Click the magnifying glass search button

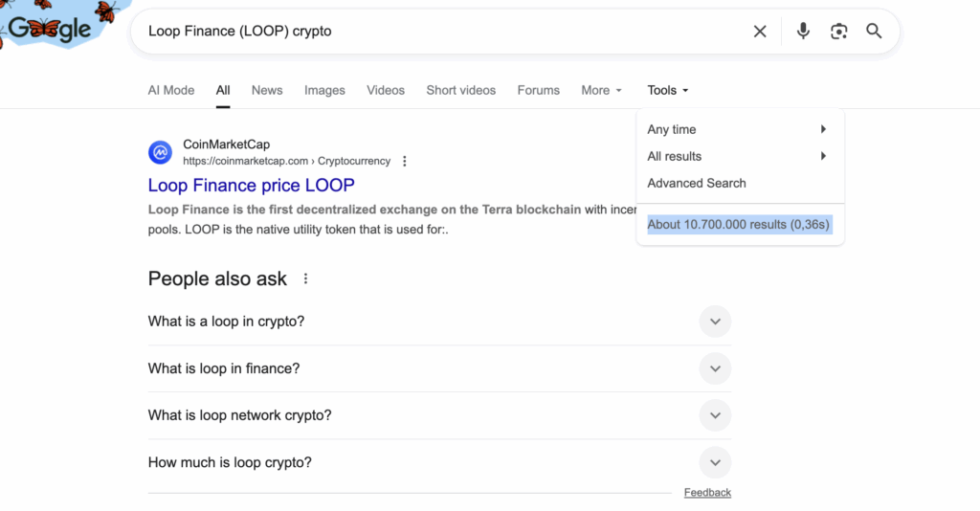874,32
